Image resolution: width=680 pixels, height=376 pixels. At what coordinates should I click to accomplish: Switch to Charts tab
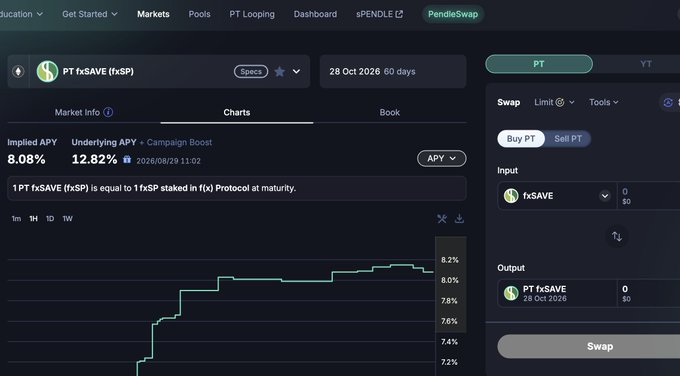point(237,112)
